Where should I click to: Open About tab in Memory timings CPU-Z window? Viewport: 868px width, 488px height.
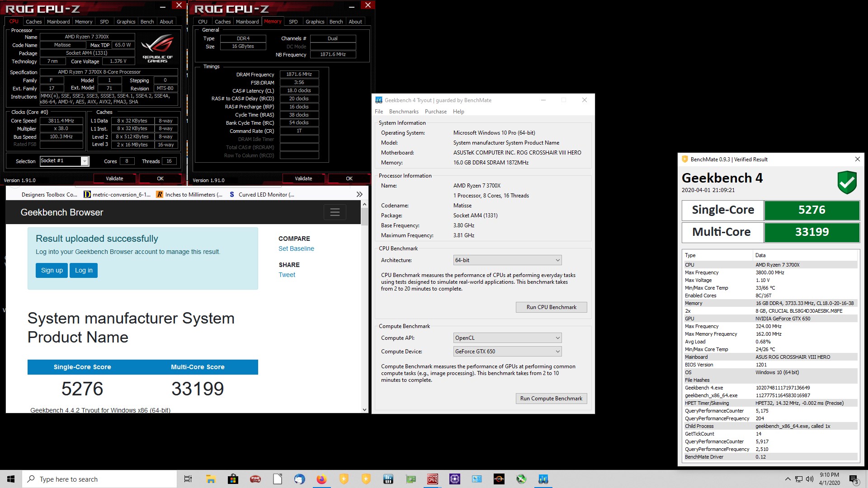point(355,22)
